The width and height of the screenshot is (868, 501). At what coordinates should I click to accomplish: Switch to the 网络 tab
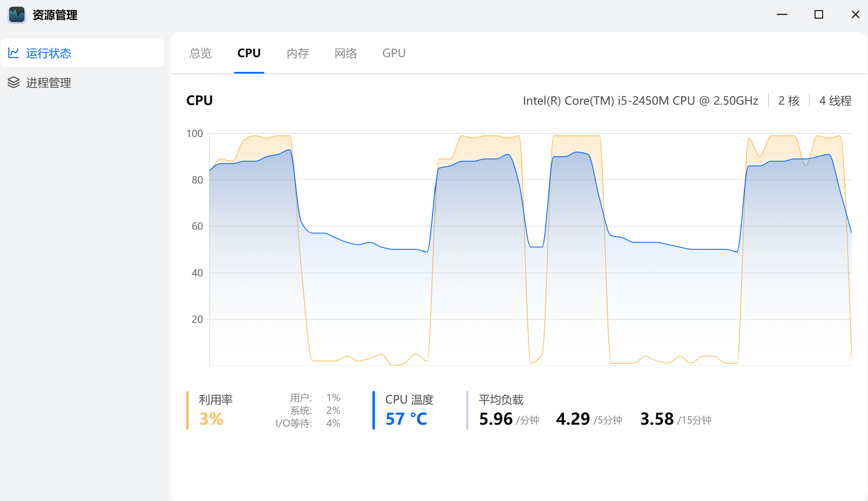[346, 53]
